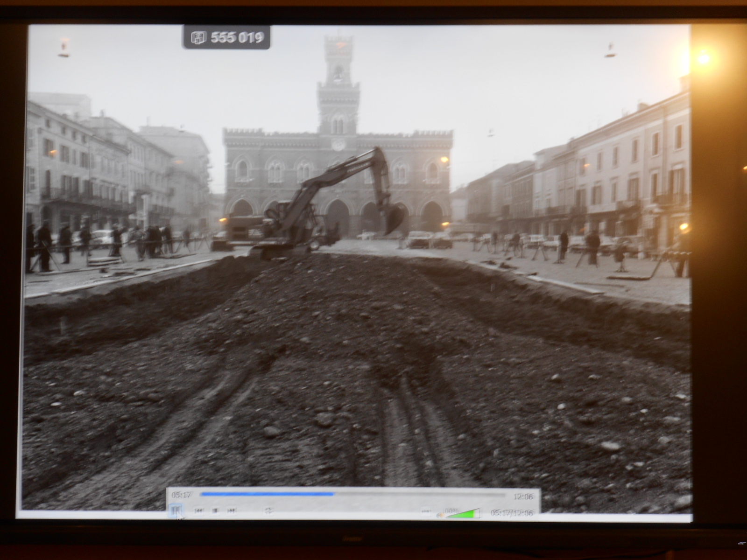
Task: Stop the video playback
Action: (x=215, y=511)
